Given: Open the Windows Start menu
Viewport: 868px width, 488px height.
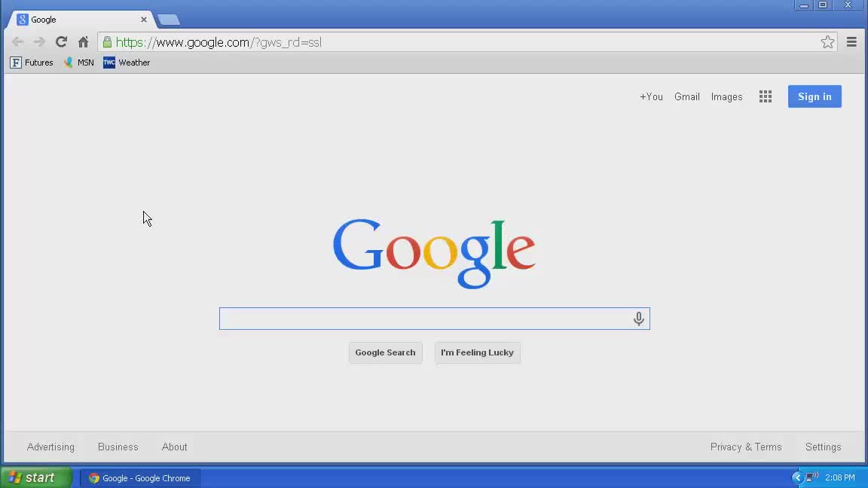Looking at the screenshot, I should 36,477.
